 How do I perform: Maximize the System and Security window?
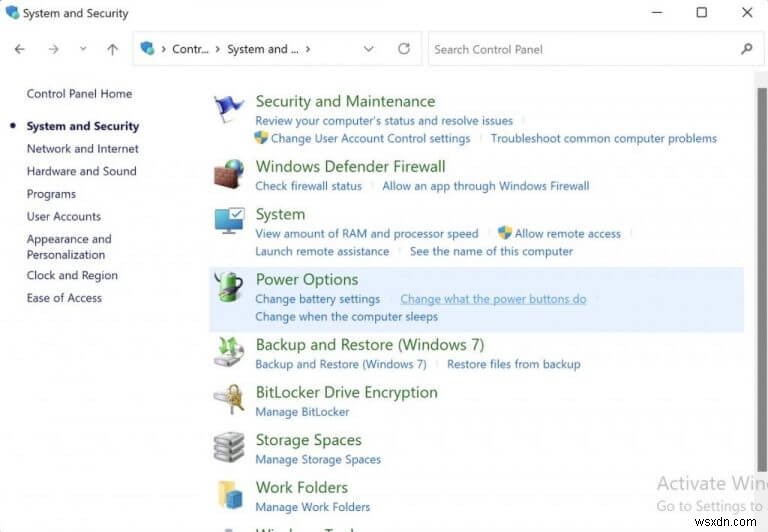pyautogui.click(x=701, y=12)
